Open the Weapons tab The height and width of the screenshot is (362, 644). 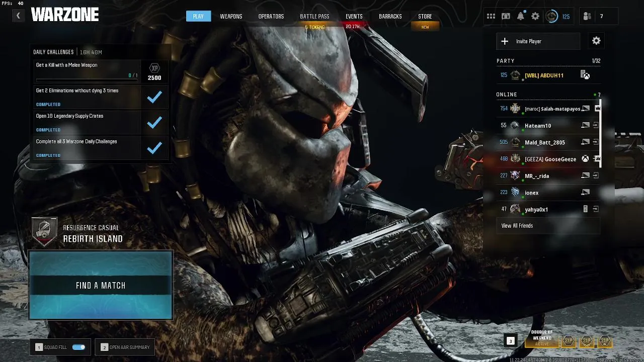tap(231, 17)
